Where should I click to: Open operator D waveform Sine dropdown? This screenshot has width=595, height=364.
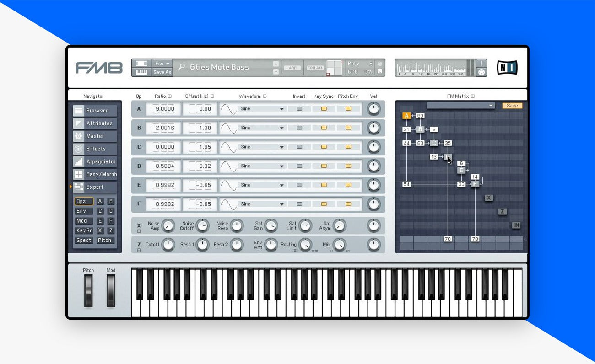coord(262,166)
